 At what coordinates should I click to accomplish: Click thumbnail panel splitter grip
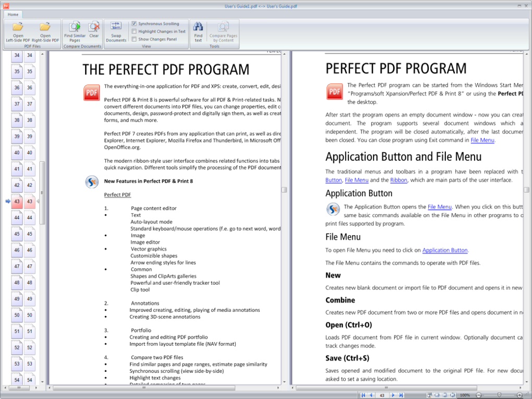[42, 192]
